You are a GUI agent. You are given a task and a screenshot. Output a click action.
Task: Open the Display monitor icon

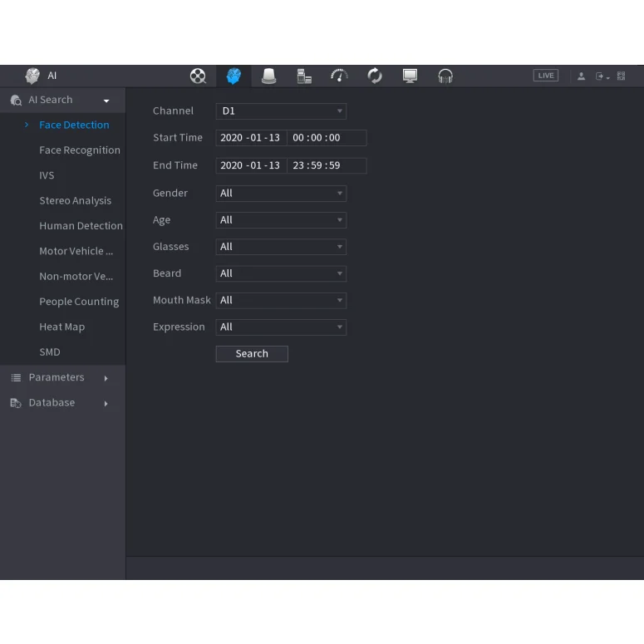(410, 76)
